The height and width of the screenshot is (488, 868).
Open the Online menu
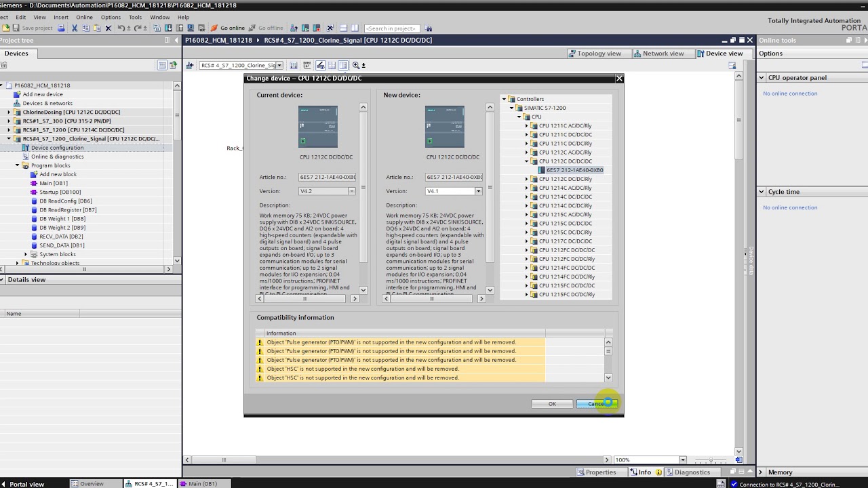coord(85,17)
